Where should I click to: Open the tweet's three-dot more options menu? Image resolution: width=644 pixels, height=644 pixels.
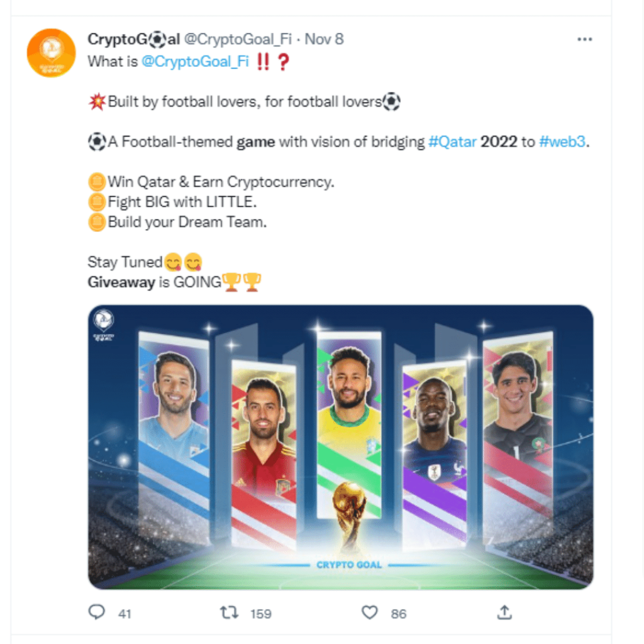584,40
